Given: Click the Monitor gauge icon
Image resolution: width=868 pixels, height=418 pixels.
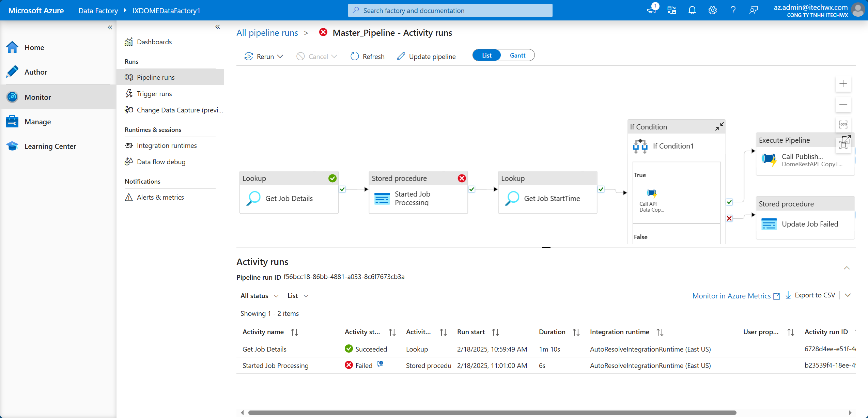Looking at the screenshot, I should pyautogui.click(x=12, y=97).
